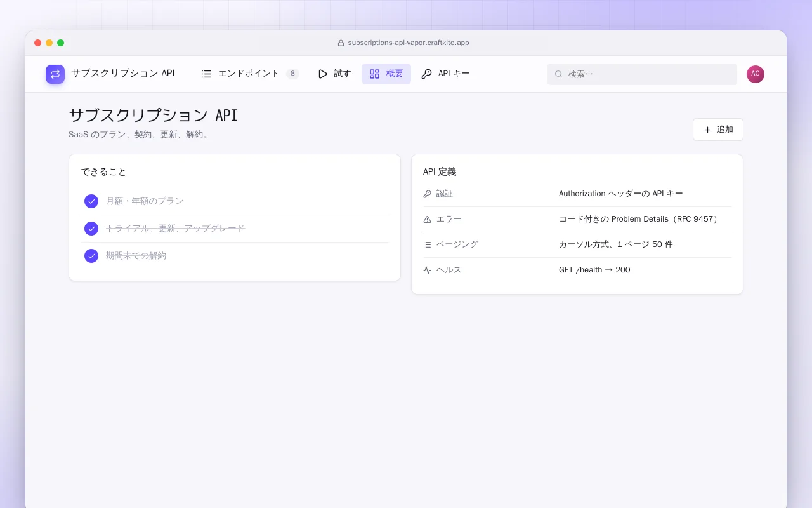Click the subscriptions-api-vapor.craftkite.app address
This screenshot has width=812, height=508.
[x=409, y=43]
